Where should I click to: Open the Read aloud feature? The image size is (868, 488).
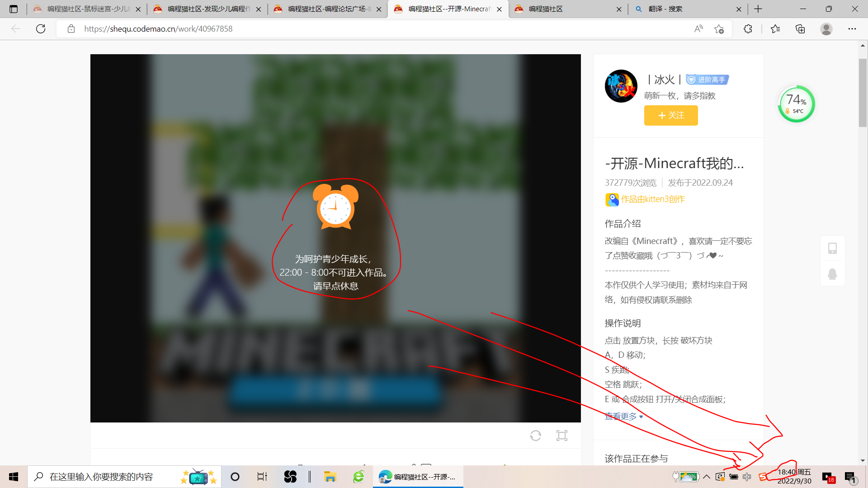pos(698,29)
